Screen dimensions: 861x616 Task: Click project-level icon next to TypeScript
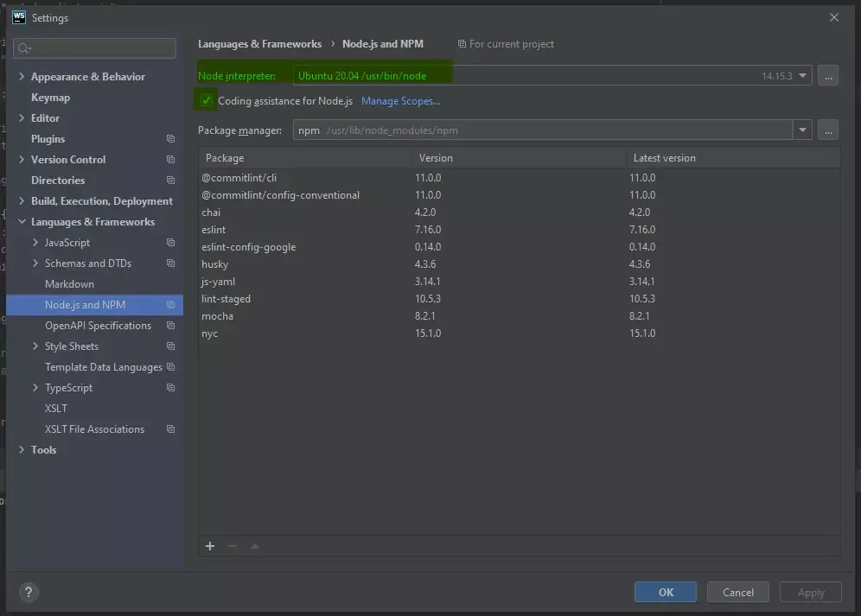[x=171, y=388]
